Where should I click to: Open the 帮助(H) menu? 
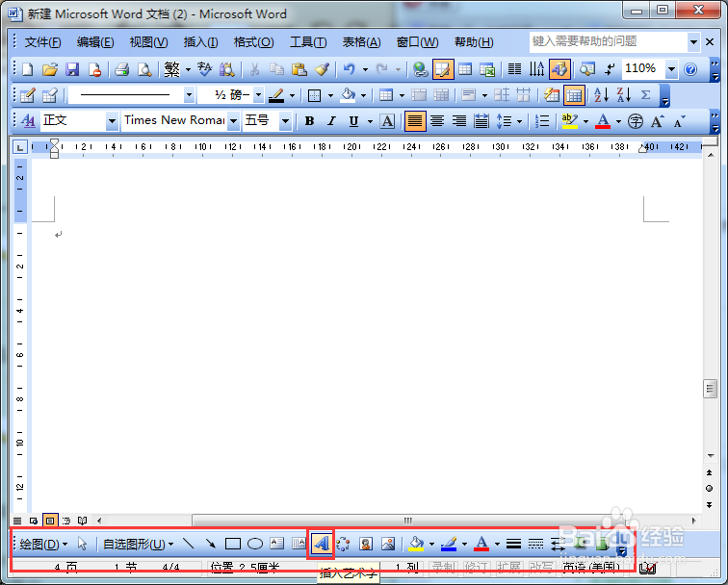[x=474, y=42]
